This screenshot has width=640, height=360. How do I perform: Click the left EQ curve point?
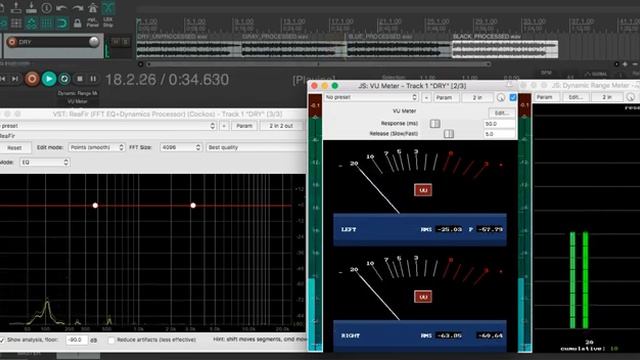95,205
